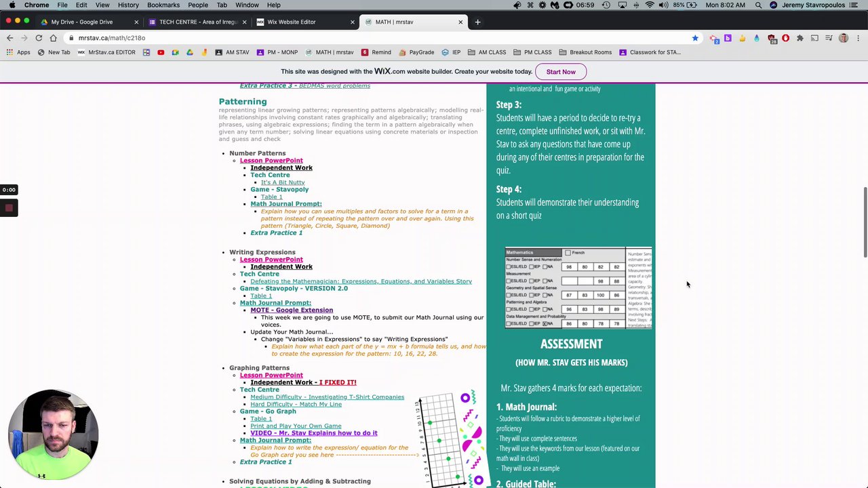
Task: Click the Start Now Wix button
Action: pos(561,72)
